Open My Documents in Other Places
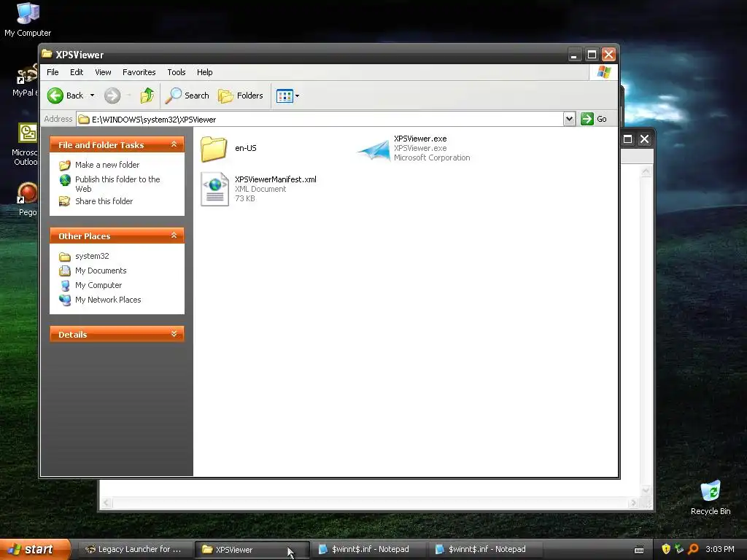This screenshot has height=560, width=747. coord(101,271)
